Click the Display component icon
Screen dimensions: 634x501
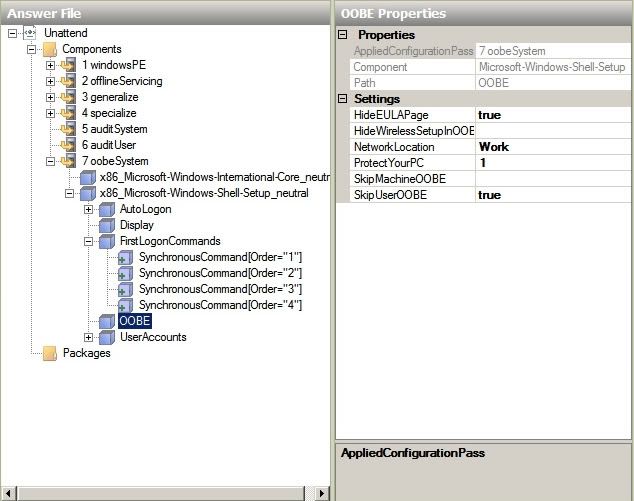(107, 225)
